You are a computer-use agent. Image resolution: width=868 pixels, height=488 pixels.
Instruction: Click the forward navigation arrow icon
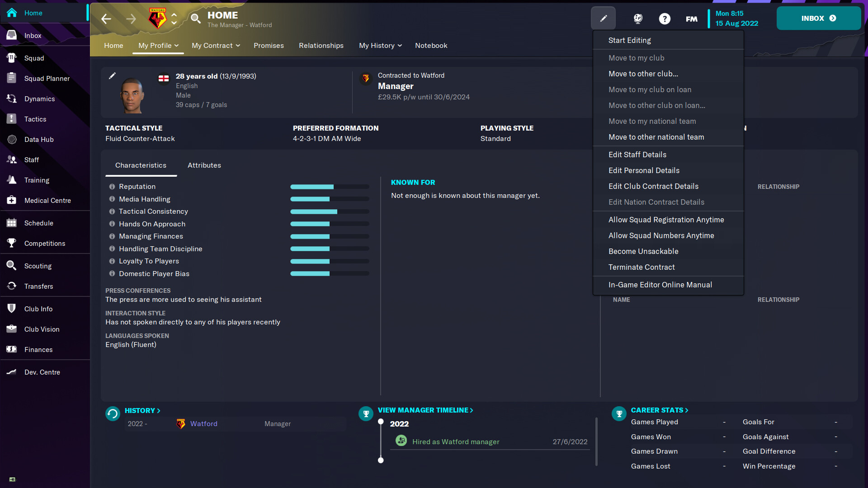click(131, 19)
